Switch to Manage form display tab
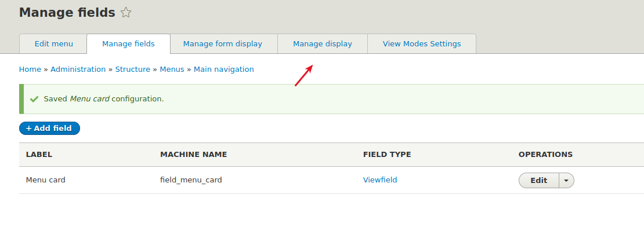Screen dimensions: 644x234 223,44
